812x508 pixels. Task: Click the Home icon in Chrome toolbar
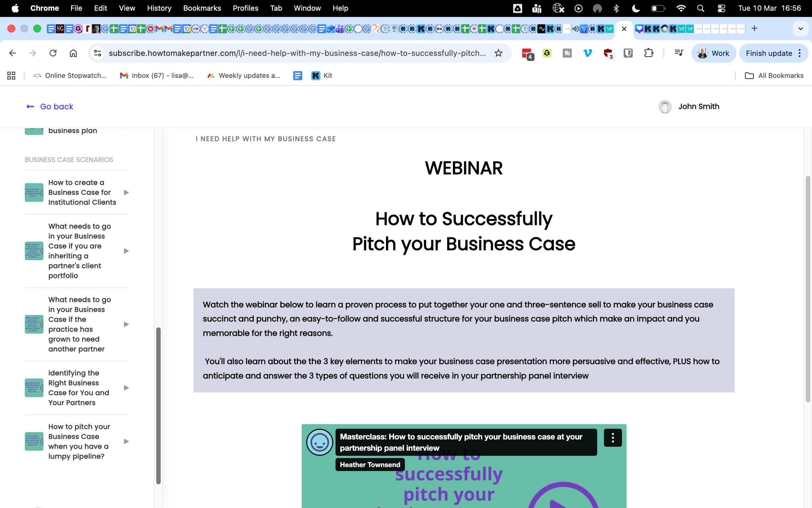(73, 53)
